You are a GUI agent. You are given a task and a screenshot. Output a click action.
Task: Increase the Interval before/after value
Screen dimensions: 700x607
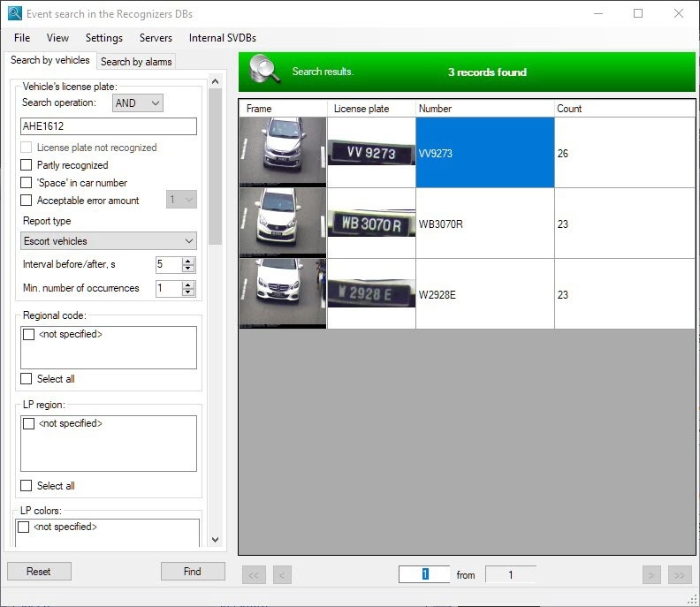188,261
